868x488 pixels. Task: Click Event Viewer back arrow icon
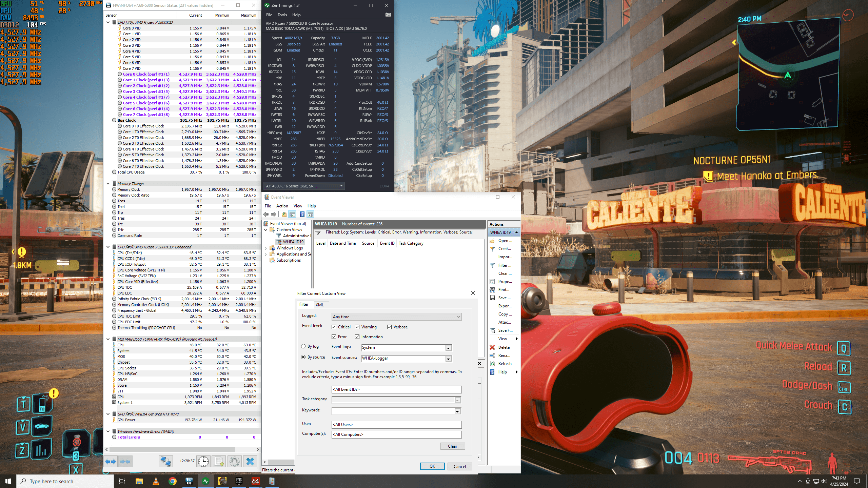point(266,214)
